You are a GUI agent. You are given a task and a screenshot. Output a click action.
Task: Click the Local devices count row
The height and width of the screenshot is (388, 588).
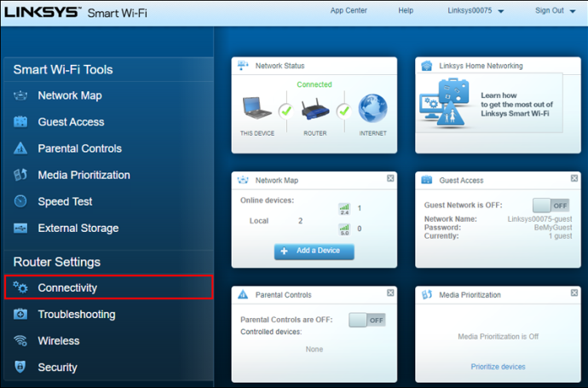click(x=276, y=221)
